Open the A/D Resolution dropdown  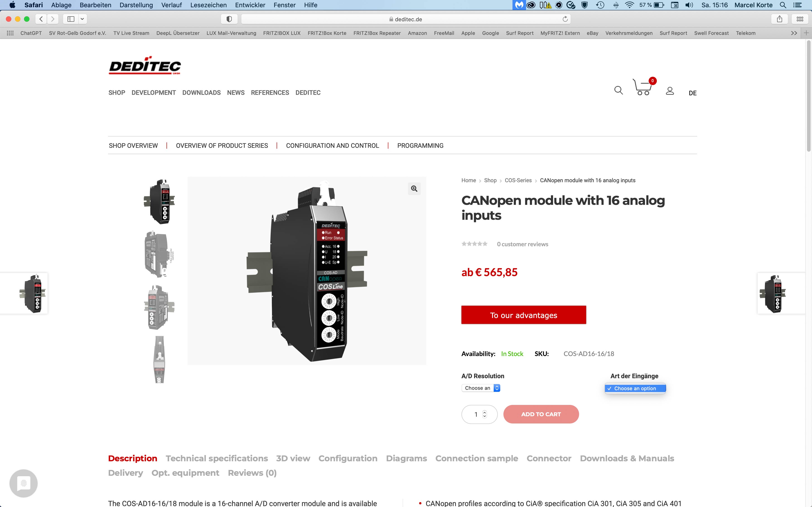click(481, 388)
